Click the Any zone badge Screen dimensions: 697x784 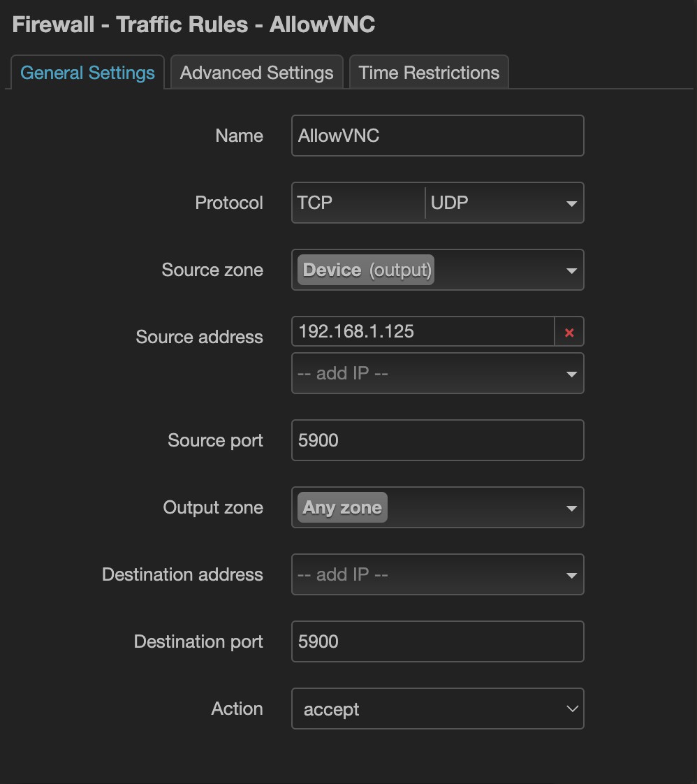click(x=342, y=508)
